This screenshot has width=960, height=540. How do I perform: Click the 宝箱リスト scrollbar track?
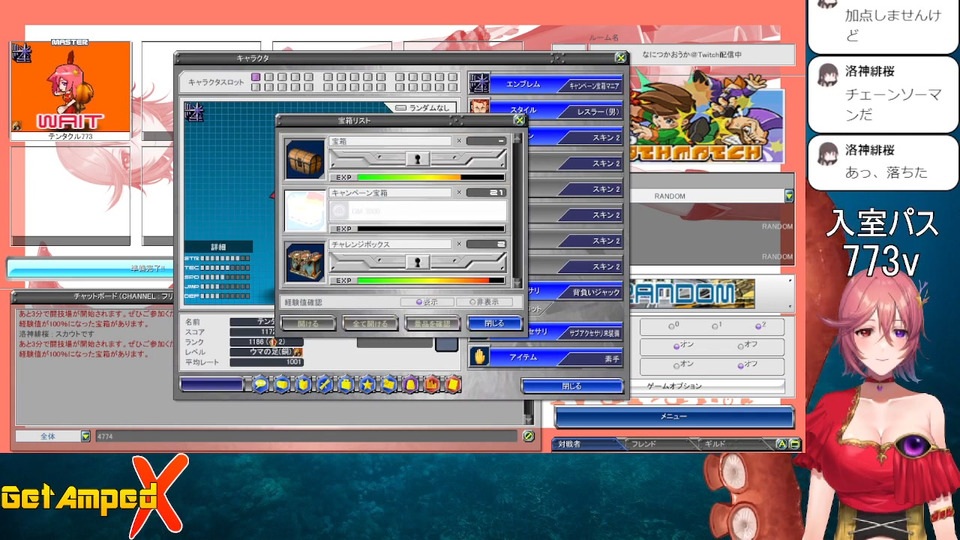tap(517, 211)
